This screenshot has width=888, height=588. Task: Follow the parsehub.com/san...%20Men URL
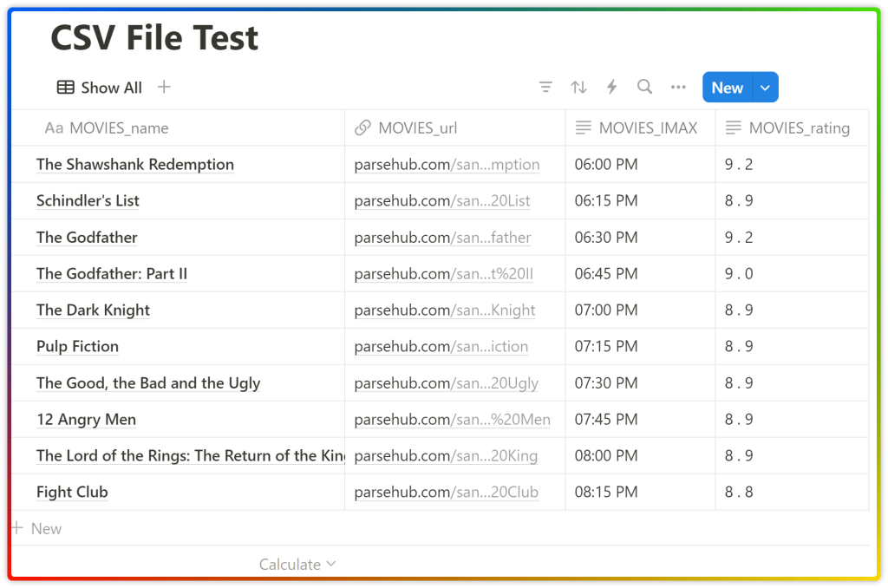[x=453, y=419]
